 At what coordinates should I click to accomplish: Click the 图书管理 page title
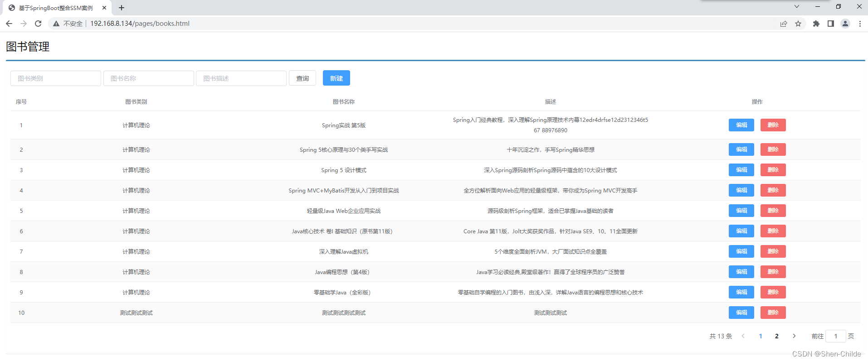(x=28, y=47)
